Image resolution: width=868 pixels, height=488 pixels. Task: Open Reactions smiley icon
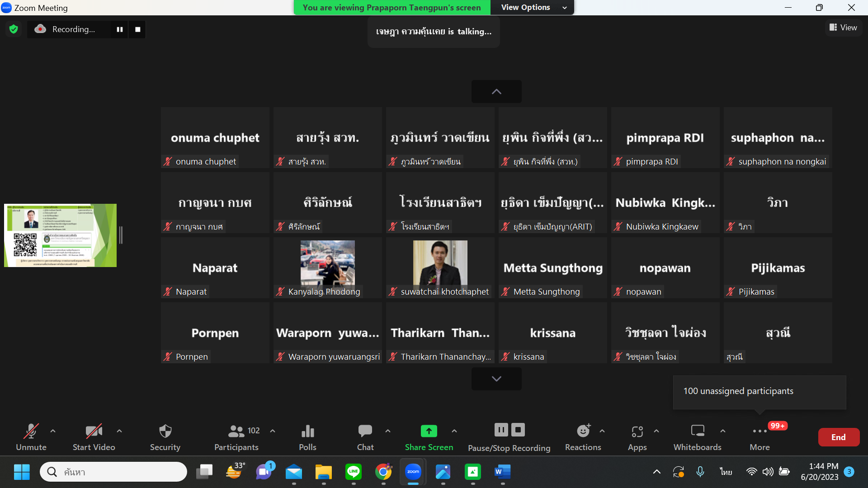[x=584, y=431]
